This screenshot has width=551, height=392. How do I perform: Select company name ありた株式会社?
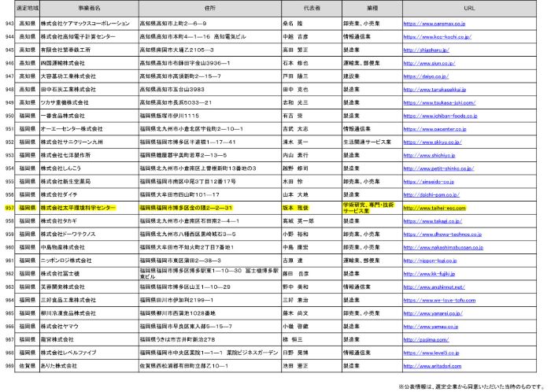(59, 366)
